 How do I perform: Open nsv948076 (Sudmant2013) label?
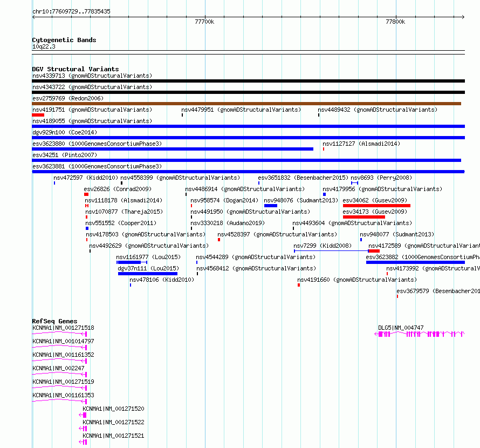(301, 200)
